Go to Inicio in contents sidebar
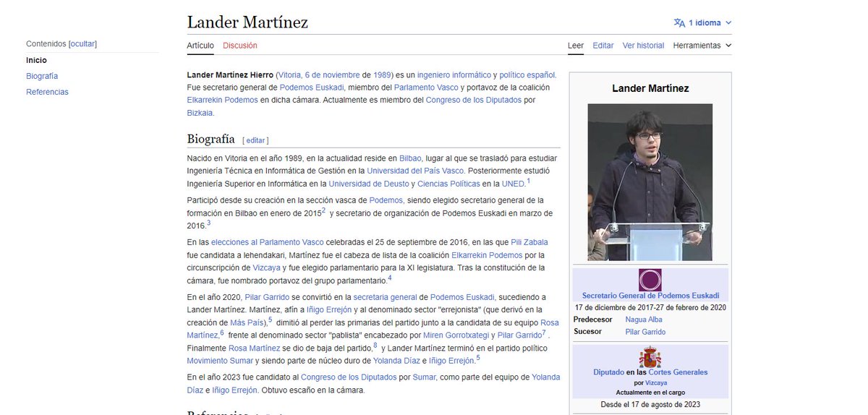Viewport: 868px width, 415px height. click(36, 60)
